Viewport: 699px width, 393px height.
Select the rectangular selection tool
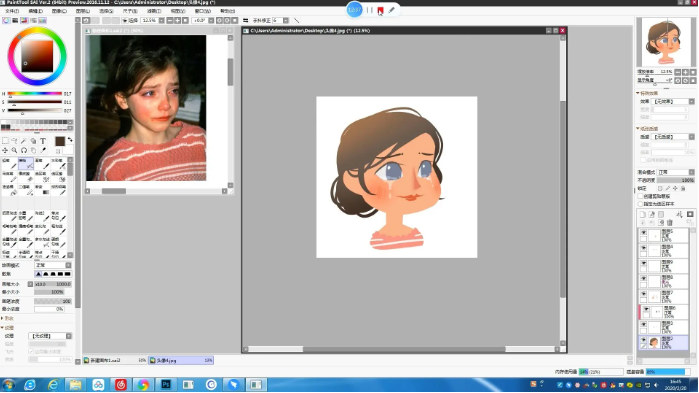5,141
